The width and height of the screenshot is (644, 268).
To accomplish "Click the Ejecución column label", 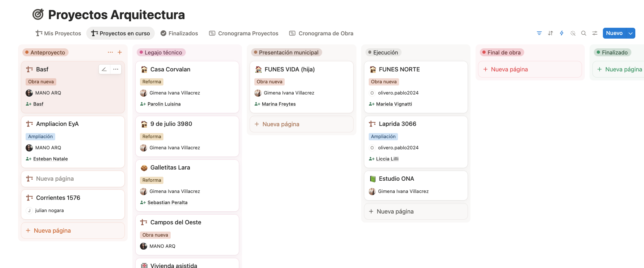I will click(x=384, y=52).
